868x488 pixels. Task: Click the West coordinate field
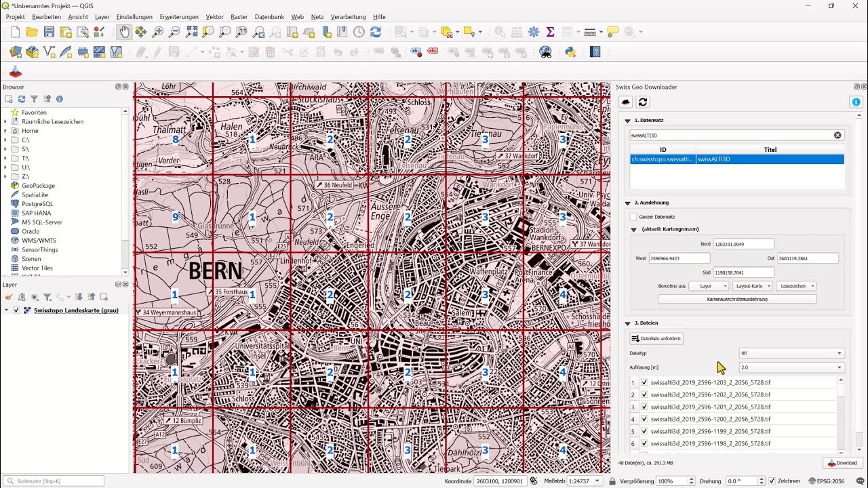(679, 258)
